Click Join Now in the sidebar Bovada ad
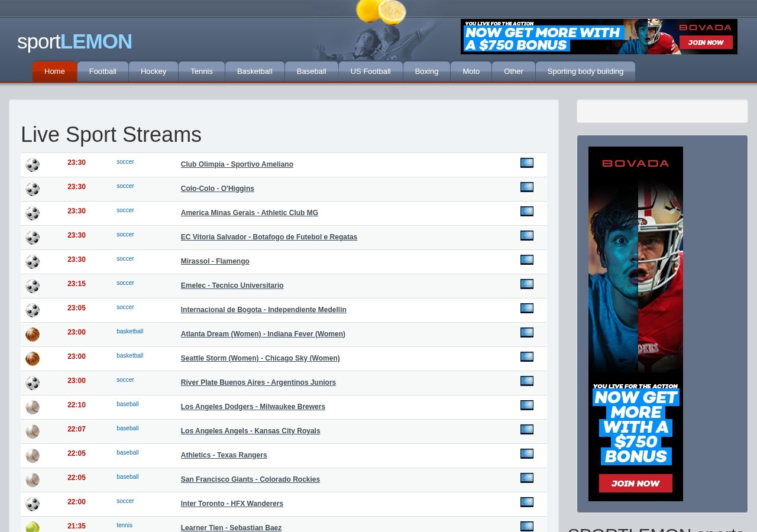757x532 pixels. click(x=636, y=483)
